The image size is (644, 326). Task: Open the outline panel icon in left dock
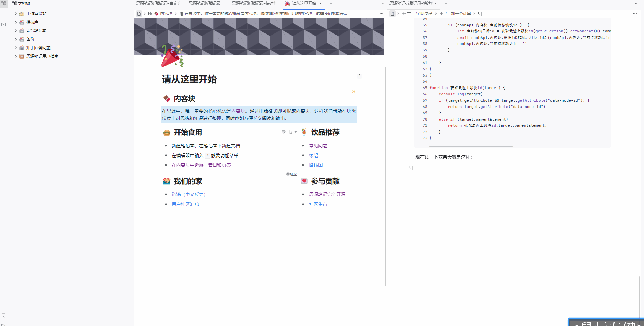[x=4, y=14]
